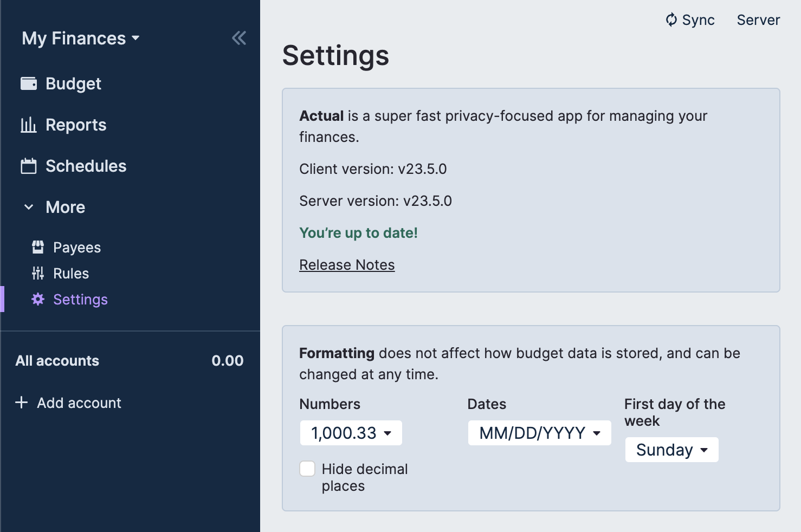Click the Rules sliders icon
The width and height of the screenshot is (801, 532).
pos(38,274)
